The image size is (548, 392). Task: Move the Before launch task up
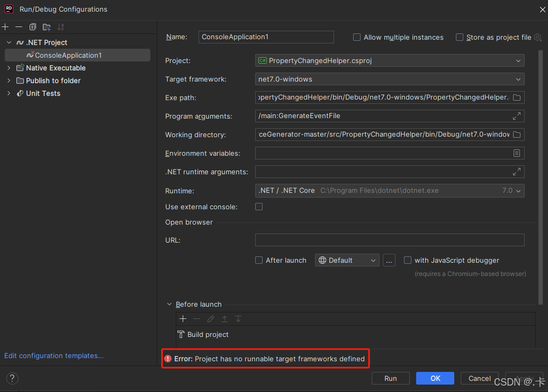coord(224,318)
